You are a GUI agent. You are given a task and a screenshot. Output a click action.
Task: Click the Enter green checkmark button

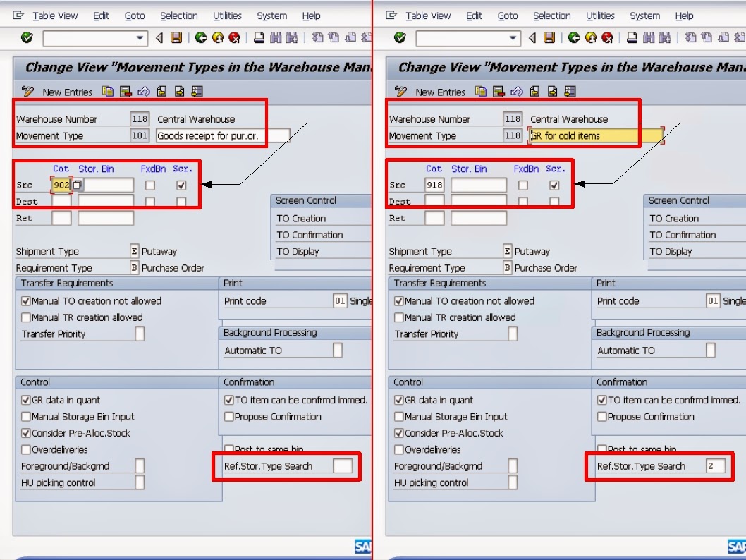tap(26, 37)
